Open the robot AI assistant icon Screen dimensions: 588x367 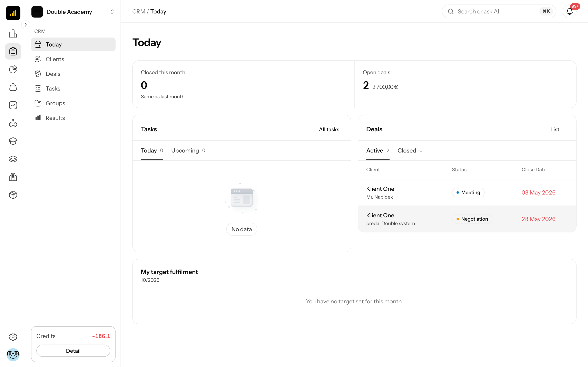(x=13, y=123)
